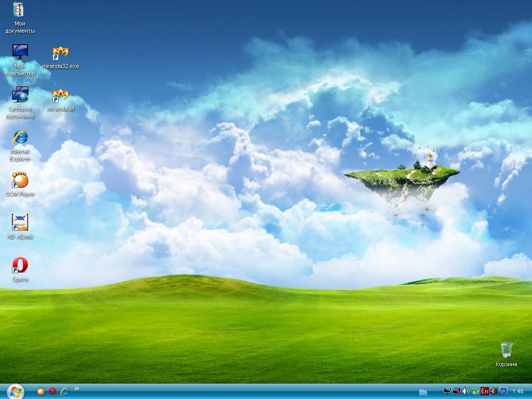Launch GOM Player from Quick Launch bar
The height and width of the screenshot is (399, 532).
[41, 391]
